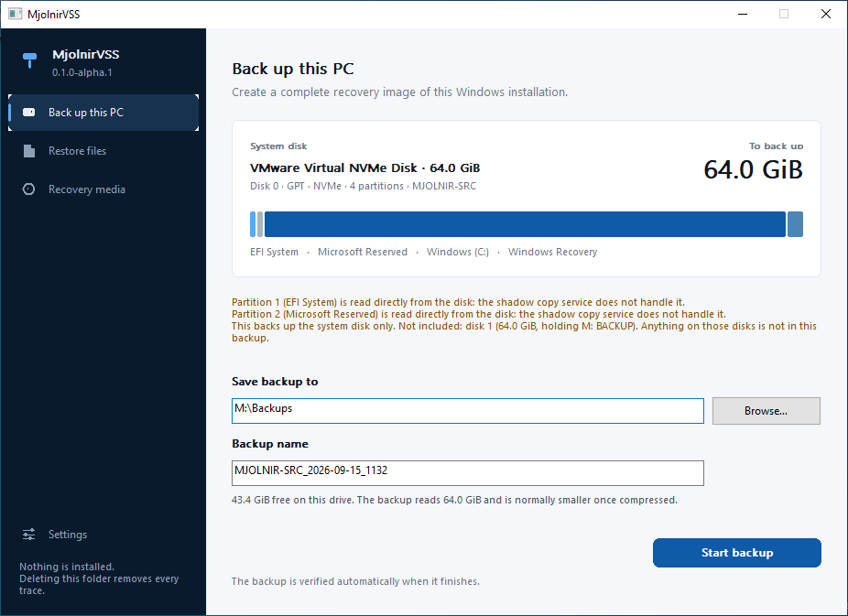The height and width of the screenshot is (616, 848).
Task: Open Settings in the sidebar
Action: [x=103, y=535]
